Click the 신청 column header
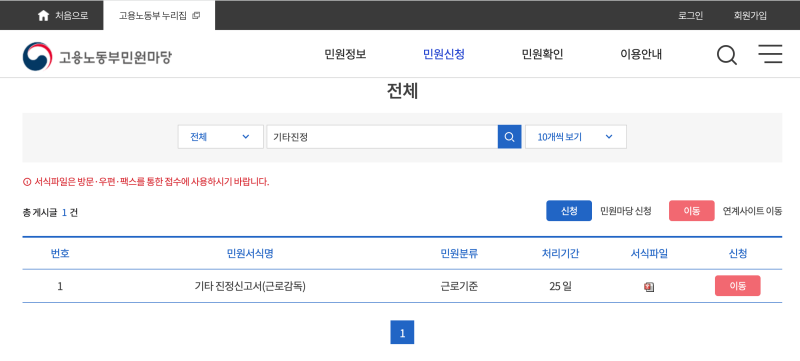 click(738, 253)
